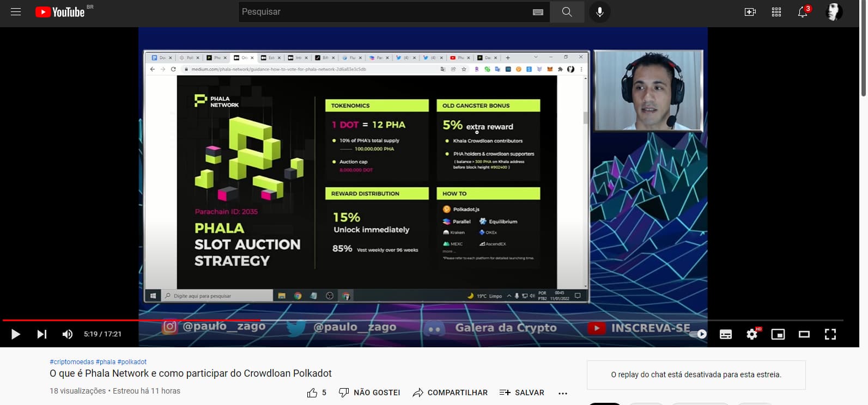The width and height of the screenshot is (868, 405).
Task: Enable miniplayer mode
Action: pyautogui.click(x=778, y=334)
